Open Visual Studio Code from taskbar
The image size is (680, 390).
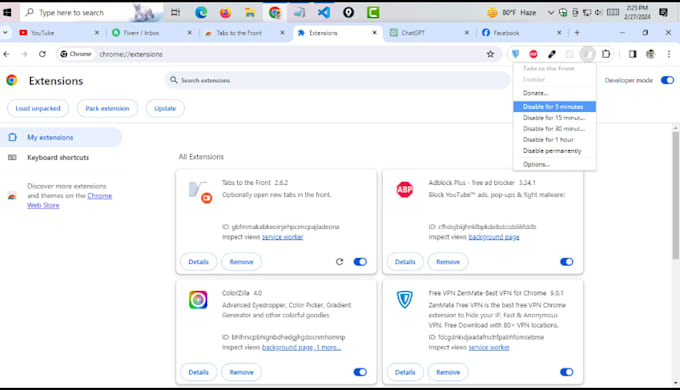tap(324, 13)
